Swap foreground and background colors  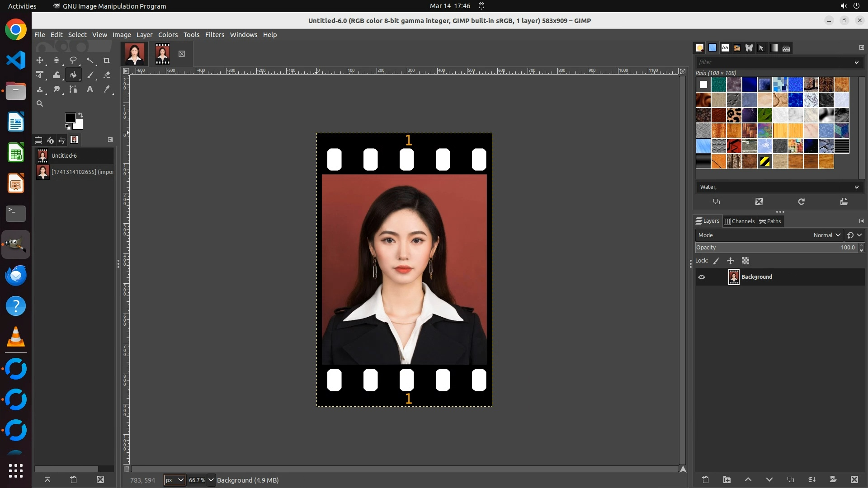tap(80, 115)
